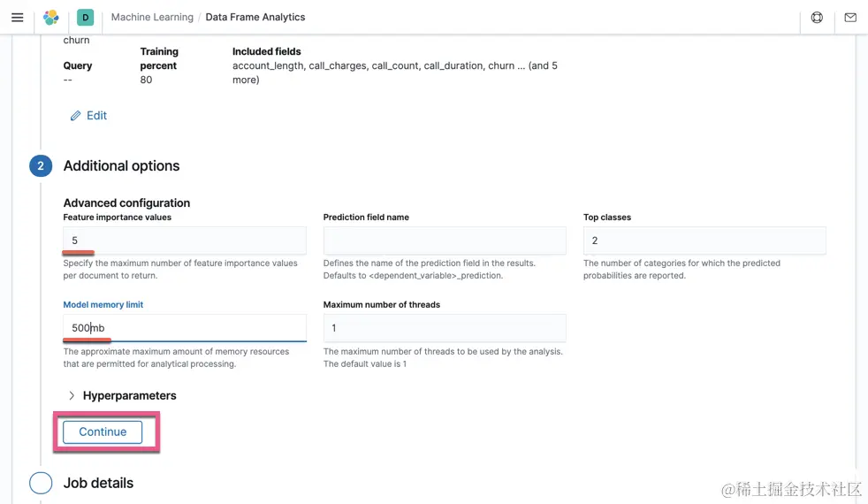Viewport: 868px width, 504px height.
Task: Open the hamburger navigation menu
Action: coord(17,17)
